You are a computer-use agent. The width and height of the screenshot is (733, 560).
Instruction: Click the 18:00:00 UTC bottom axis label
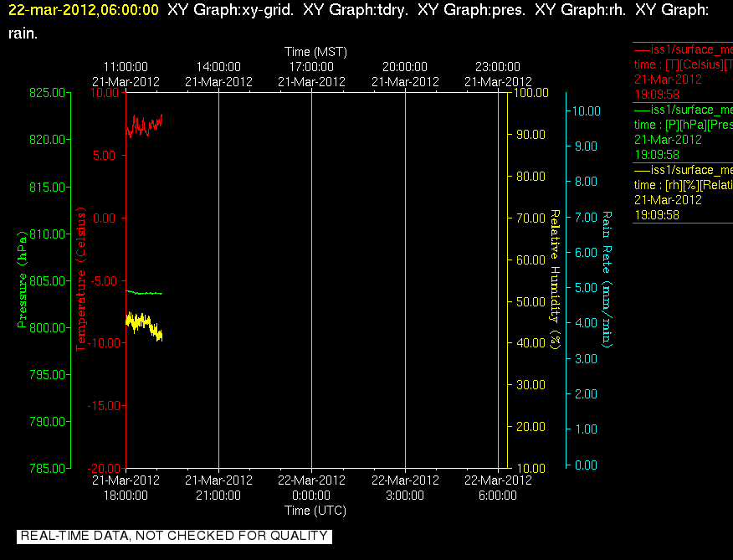pyautogui.click(x=126, y=496)
